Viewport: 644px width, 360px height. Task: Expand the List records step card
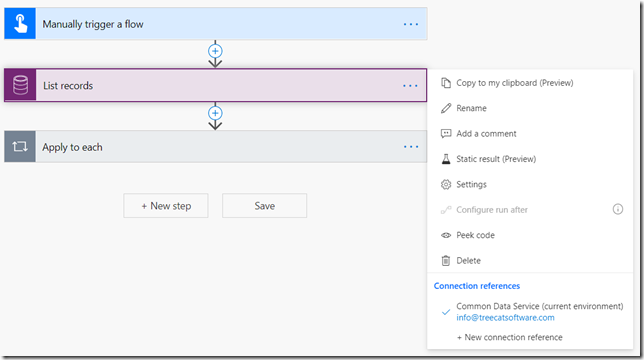216,85
